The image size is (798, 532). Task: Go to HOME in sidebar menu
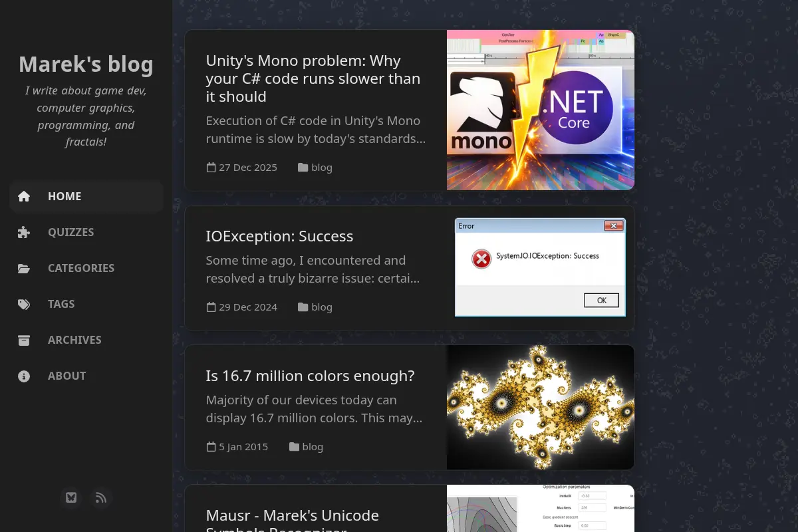pyautogui.click(x=86, y=196)
